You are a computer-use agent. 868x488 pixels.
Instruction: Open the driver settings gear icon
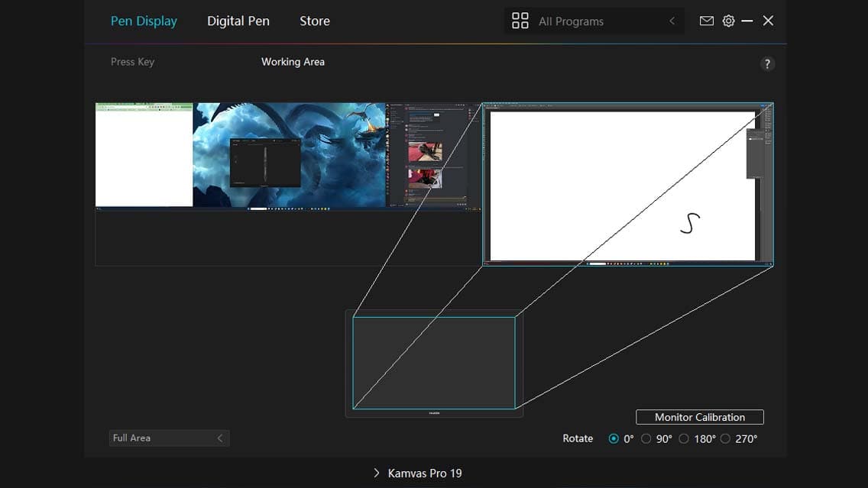tap(728, 21)
